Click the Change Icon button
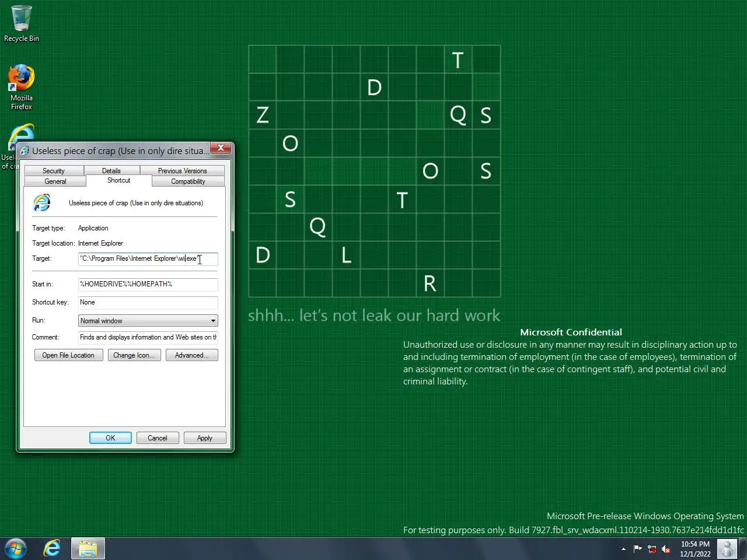747x560 pixels. pyautogui.click(x=134, y=355)
